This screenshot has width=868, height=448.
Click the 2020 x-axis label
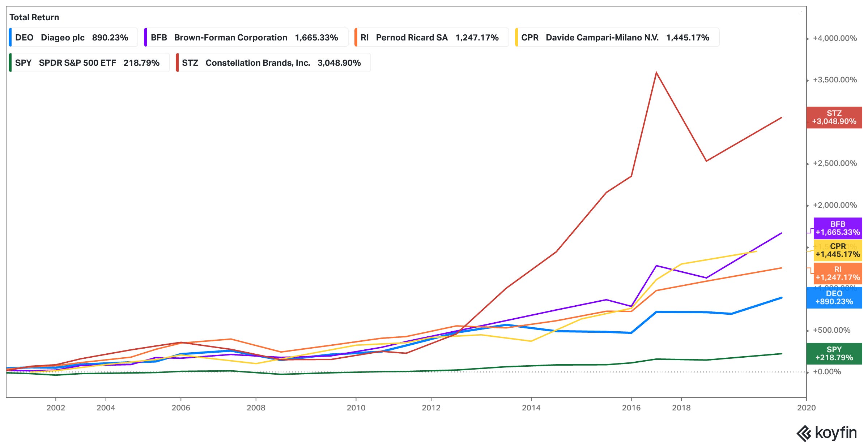(x=807, y=408)
